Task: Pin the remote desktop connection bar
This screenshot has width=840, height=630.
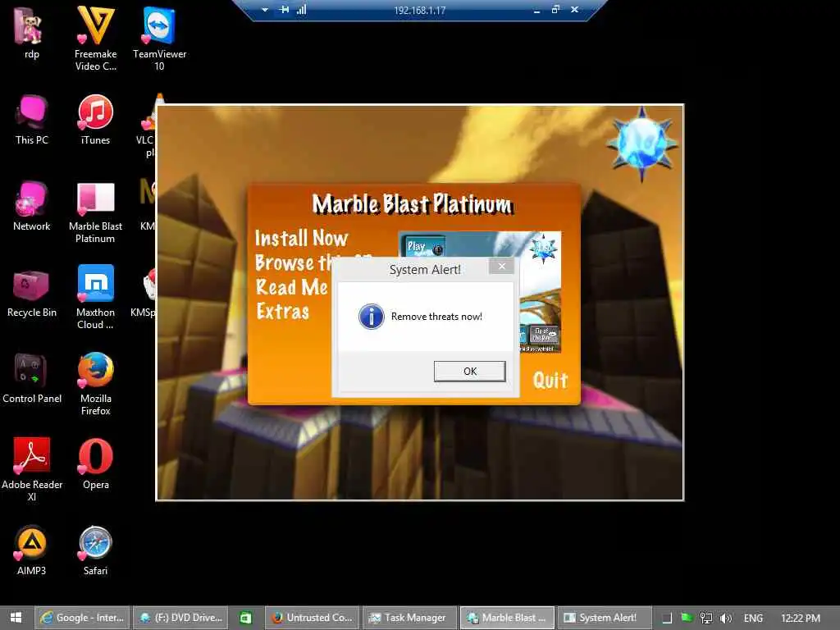Action: 284,10
